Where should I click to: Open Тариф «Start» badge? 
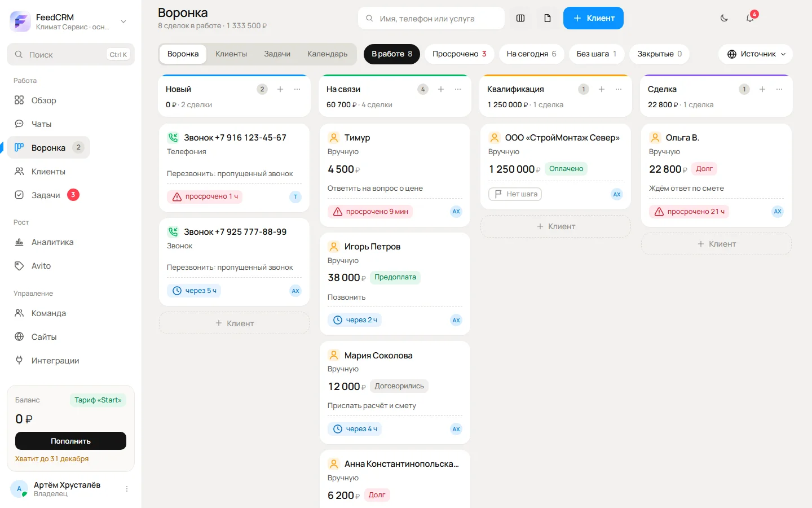[x=98, y=400]
